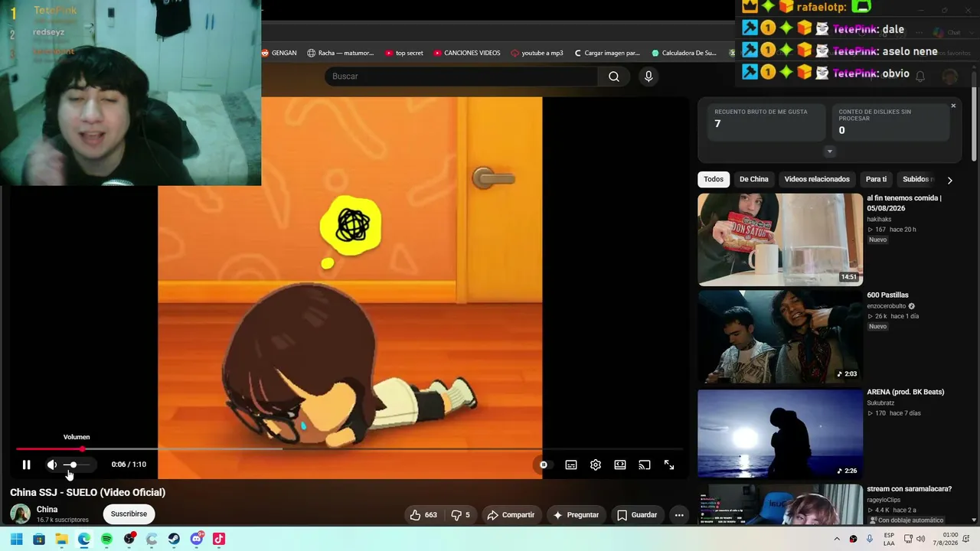This screenshot has width=980, height=551.
Task: Start voice search with microphone icon
Action: (648, 77)
